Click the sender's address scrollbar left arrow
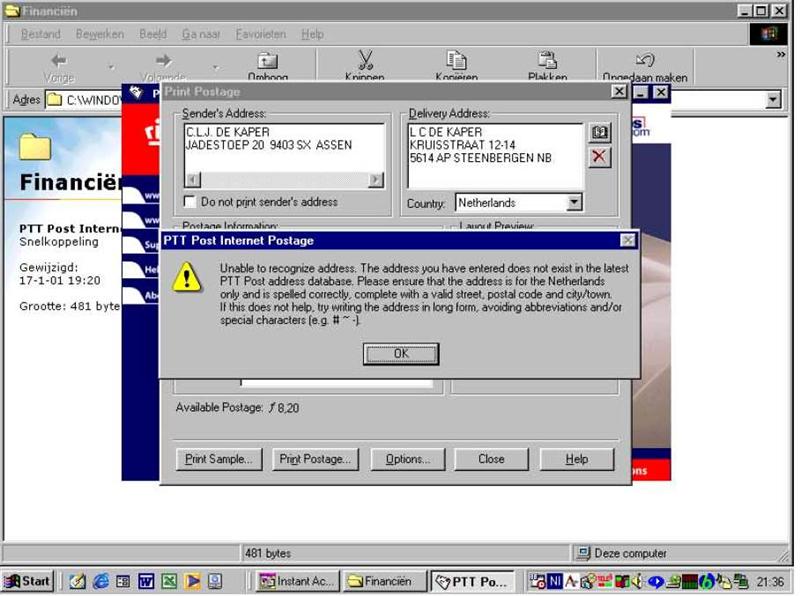Viewport: 800px width, 596px height. click(193, 180)
